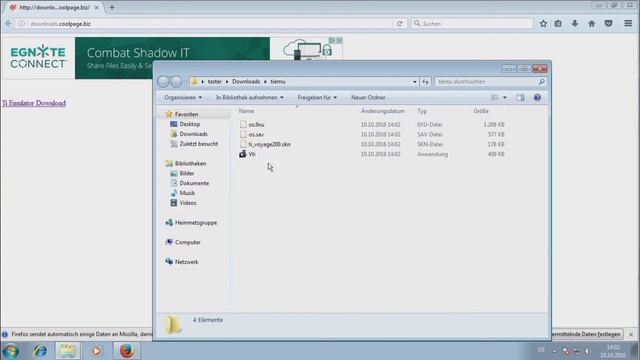
Task: Click Ti Emulator Download link
Action: pos(34,103)
